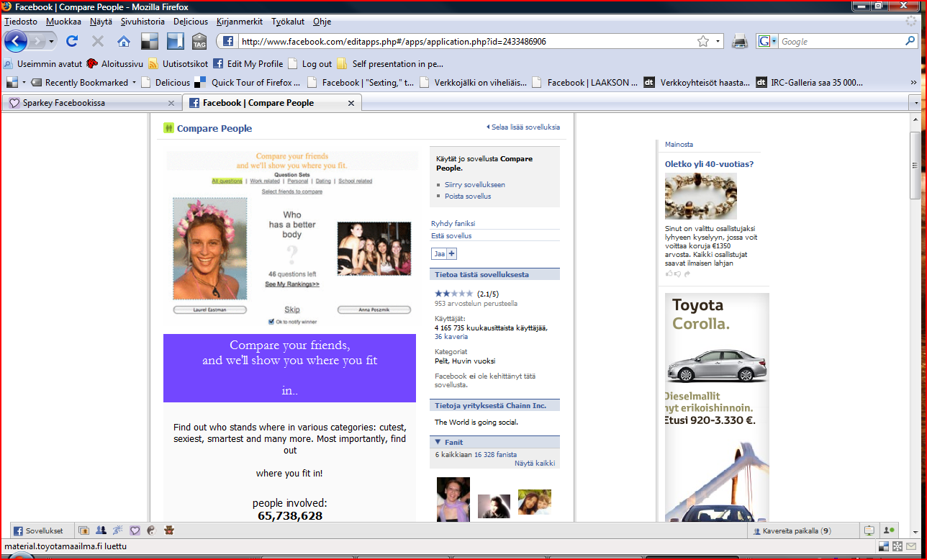Bookmark this page with the star

click(x=703, y=42)
